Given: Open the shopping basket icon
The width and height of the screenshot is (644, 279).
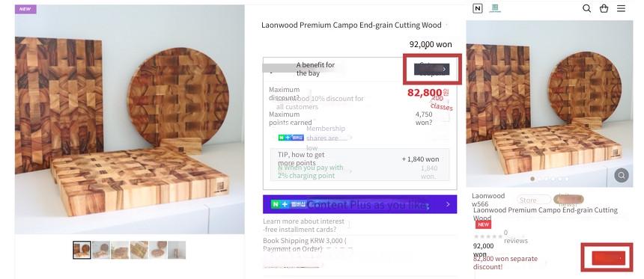Looking at the screenshot, I should click(x=604, y=9).
